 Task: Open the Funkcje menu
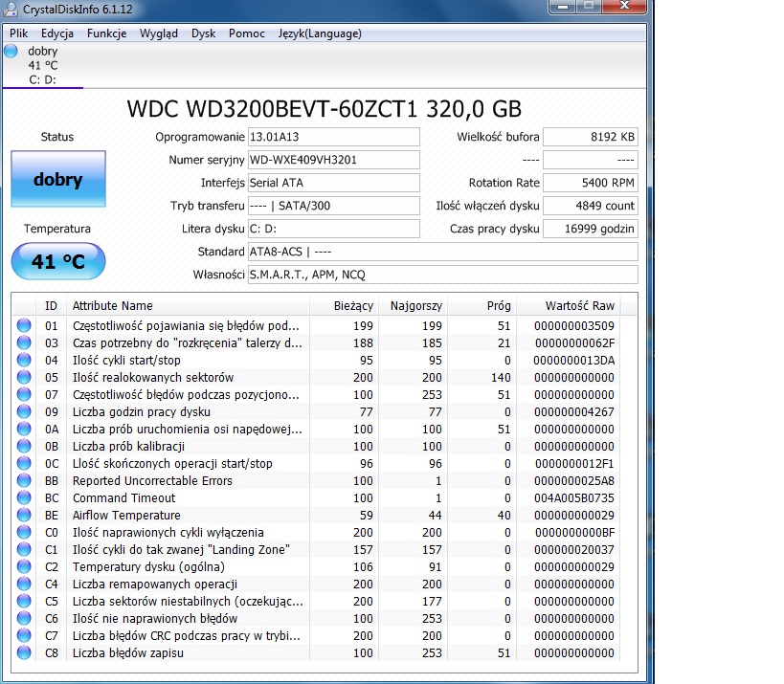[x=106, y=33]
